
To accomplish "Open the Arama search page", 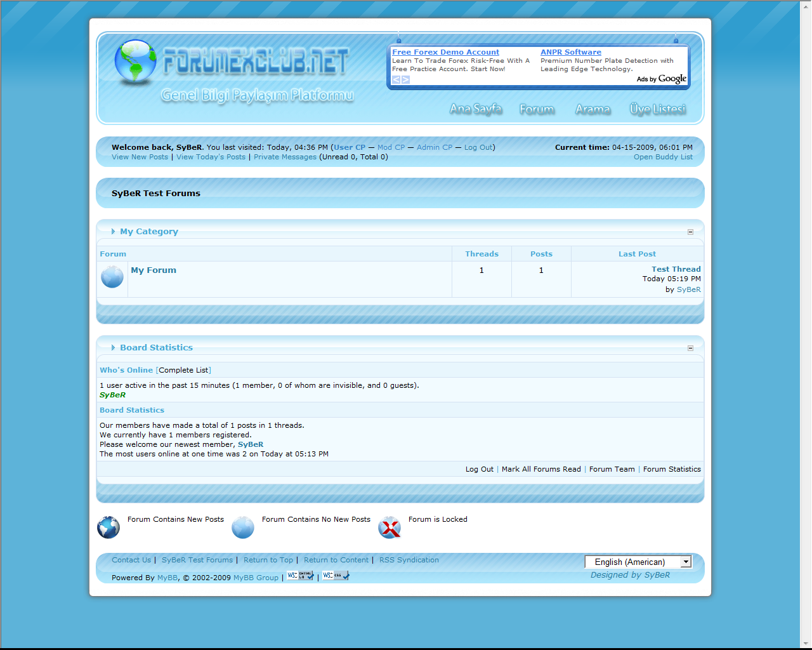I will (x=593, y=109).
